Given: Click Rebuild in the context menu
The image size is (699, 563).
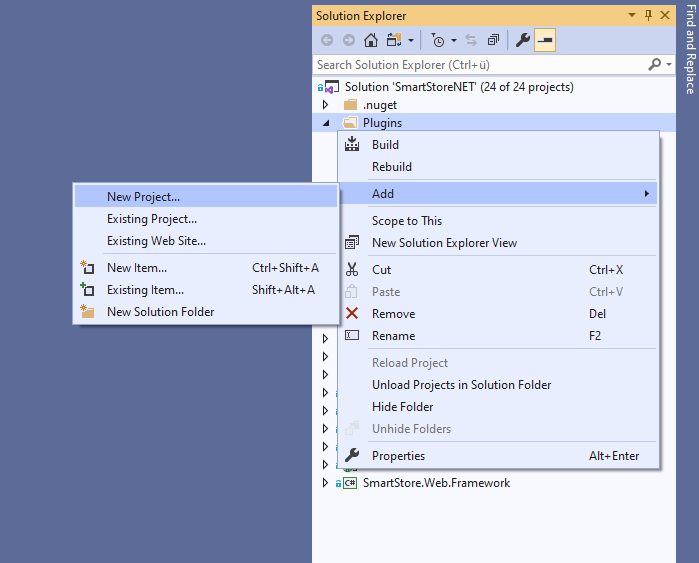Looking at the screenshot, I should 391,167.
